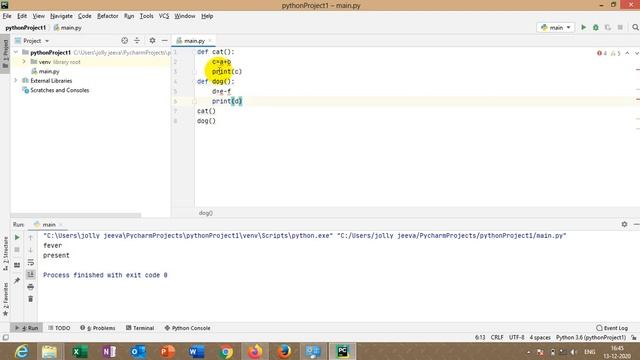Open the main run configuration dropdown
The image size is (640, 360).
556,27
